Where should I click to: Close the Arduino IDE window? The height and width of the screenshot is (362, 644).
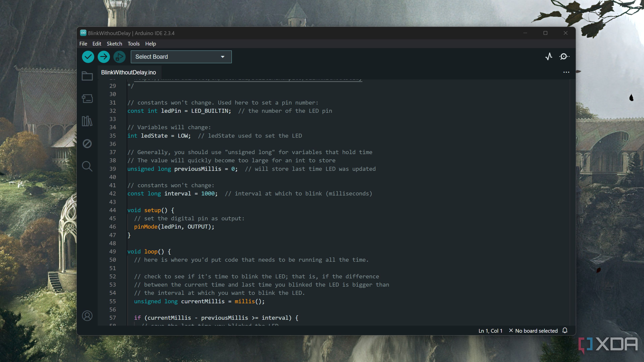coord(566,33)
